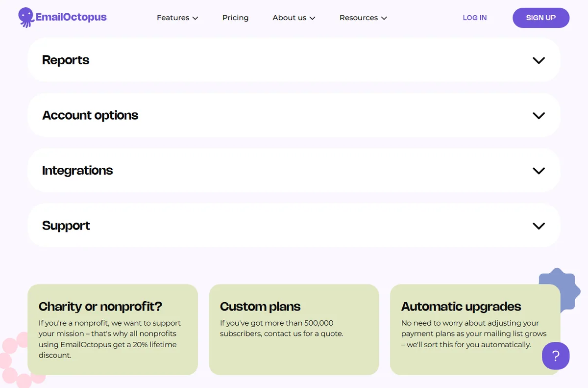Viewport: 588px width, 388px height.
Task: Open the Resources dropdown menu
Action: click(363, 18)
